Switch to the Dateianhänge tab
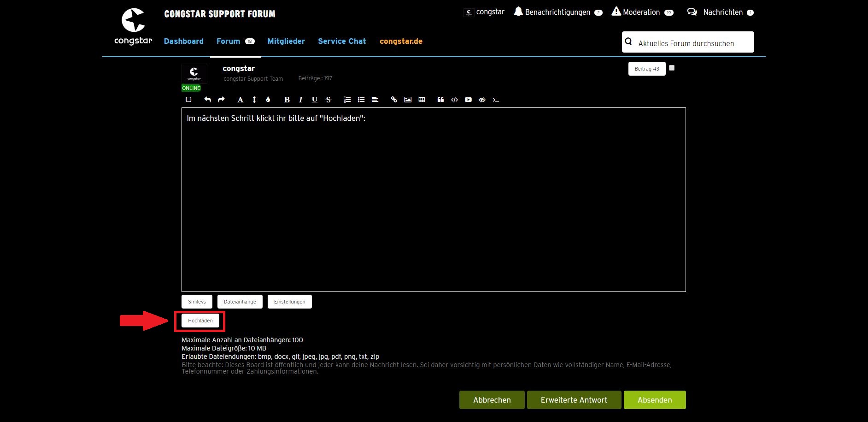 240,302
